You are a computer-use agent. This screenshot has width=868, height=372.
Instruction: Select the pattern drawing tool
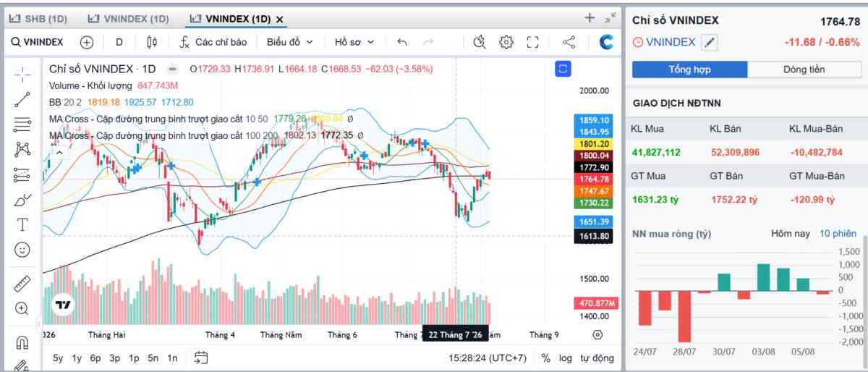pyautogui.click(x=22, y=149)
